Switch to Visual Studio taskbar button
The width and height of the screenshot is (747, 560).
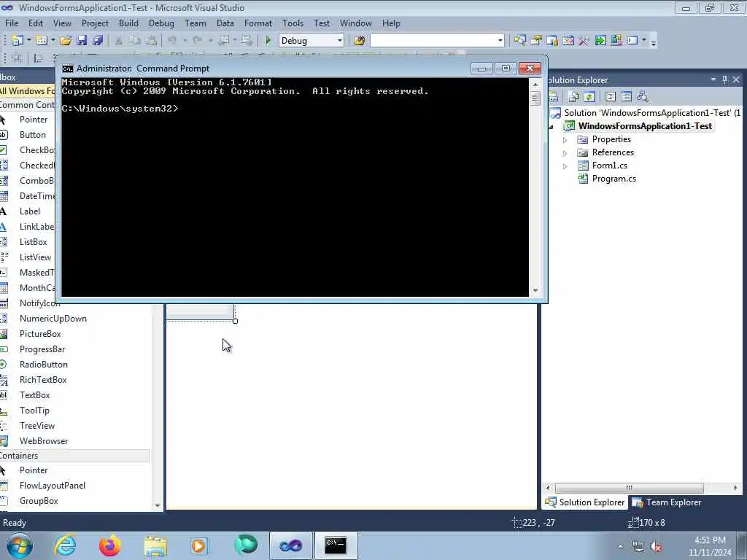click(x=290, y=545)
